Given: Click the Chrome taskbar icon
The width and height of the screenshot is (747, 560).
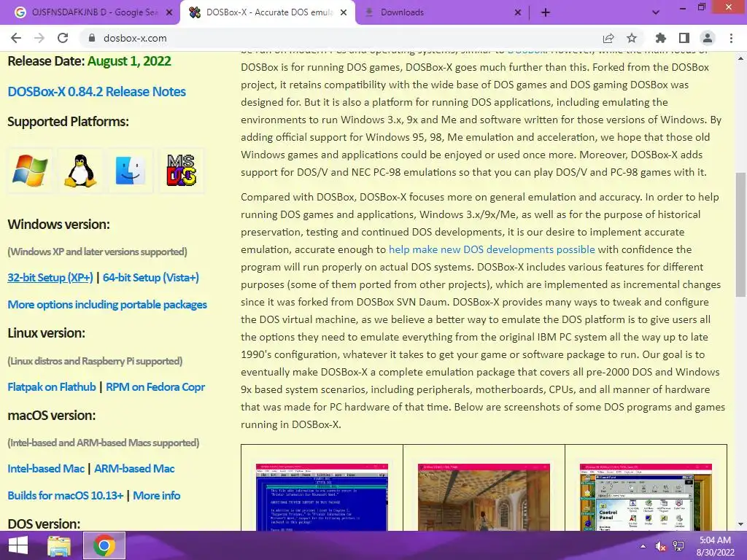Looking at the screenshot, I should (x=104, y=545).
